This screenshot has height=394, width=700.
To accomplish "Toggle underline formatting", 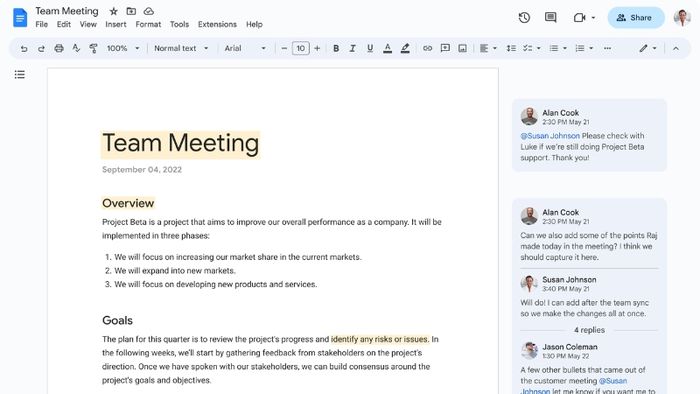I will [370, 48].
